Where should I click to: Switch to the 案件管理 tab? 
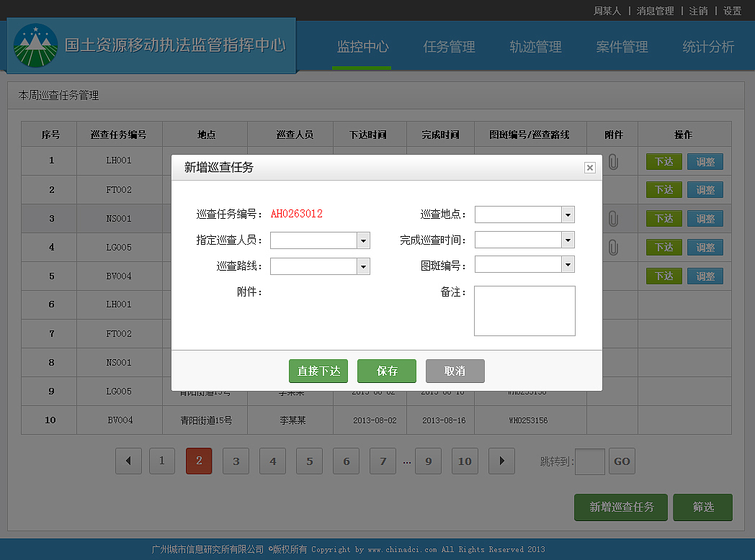(622, 47)
